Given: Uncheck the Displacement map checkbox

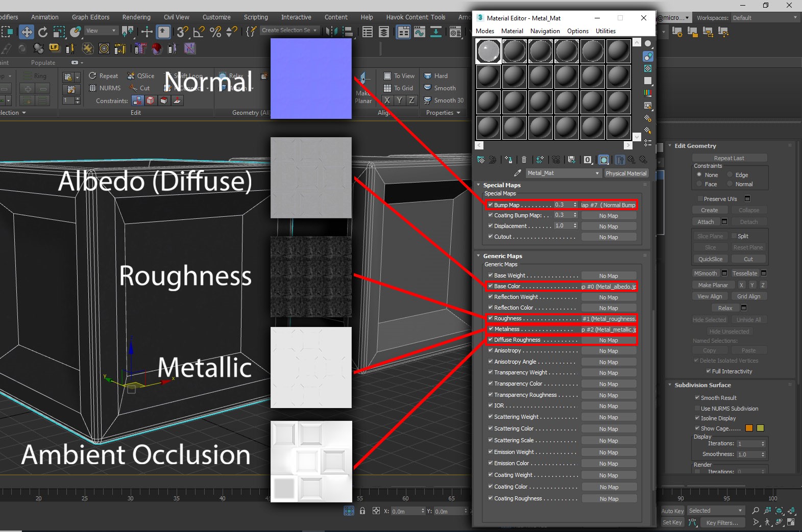Looking at the screenshot, I should 490,226.
